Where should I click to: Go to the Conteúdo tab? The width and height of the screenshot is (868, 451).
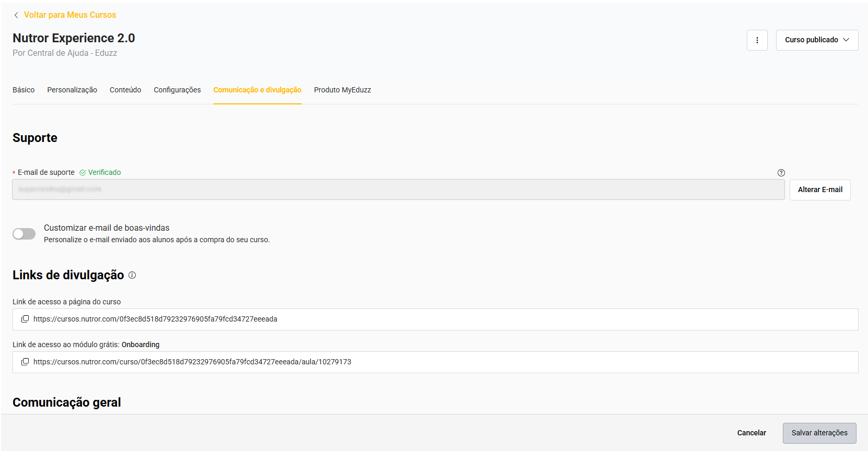pos(125,90)
